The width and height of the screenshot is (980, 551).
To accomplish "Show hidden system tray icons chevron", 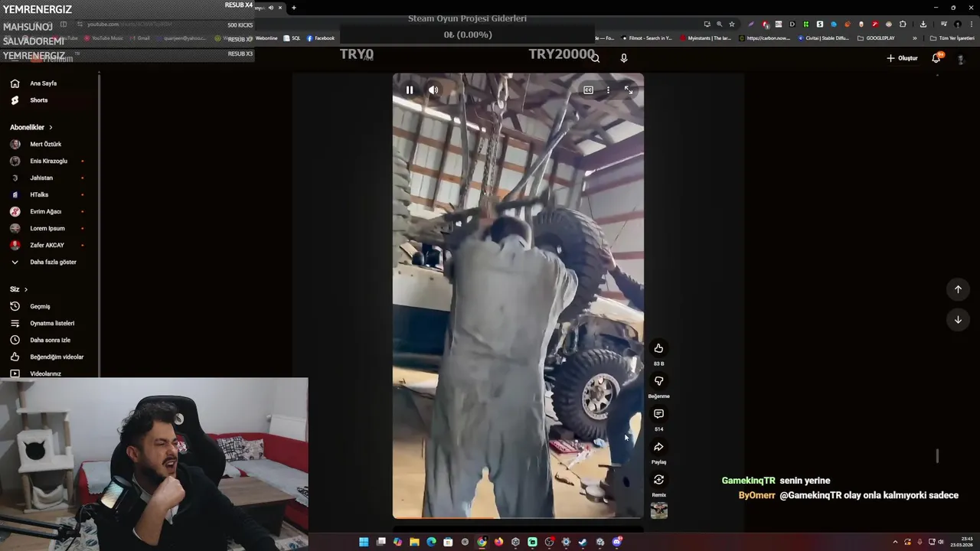I will point(895,542).
